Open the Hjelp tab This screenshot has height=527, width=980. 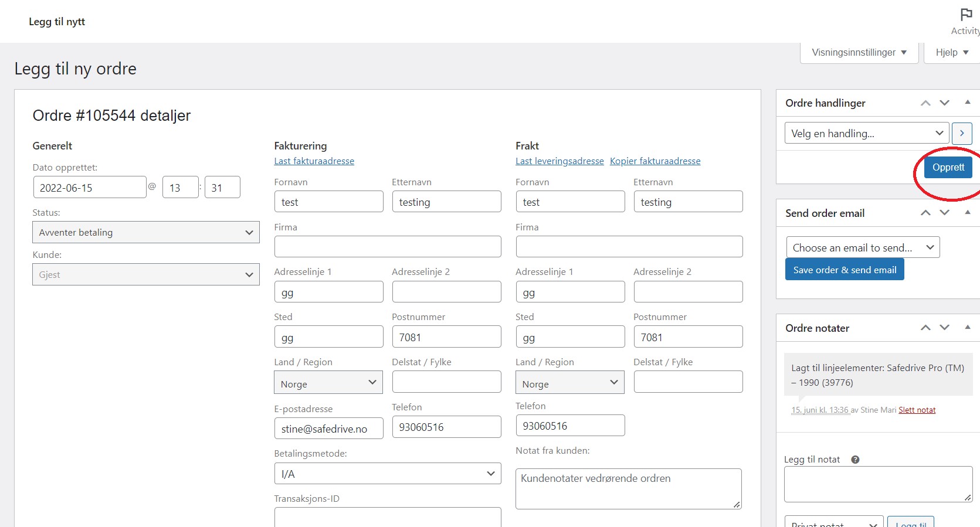point(951,53)
